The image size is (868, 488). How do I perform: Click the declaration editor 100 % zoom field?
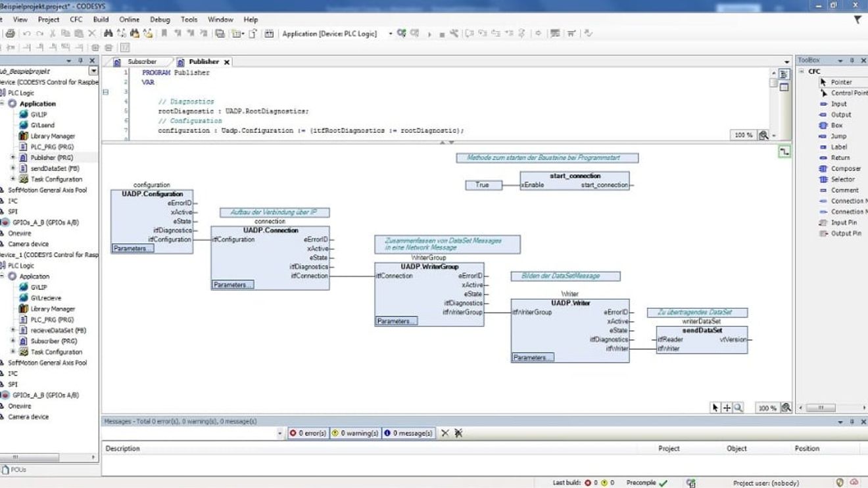click(743, 135)
